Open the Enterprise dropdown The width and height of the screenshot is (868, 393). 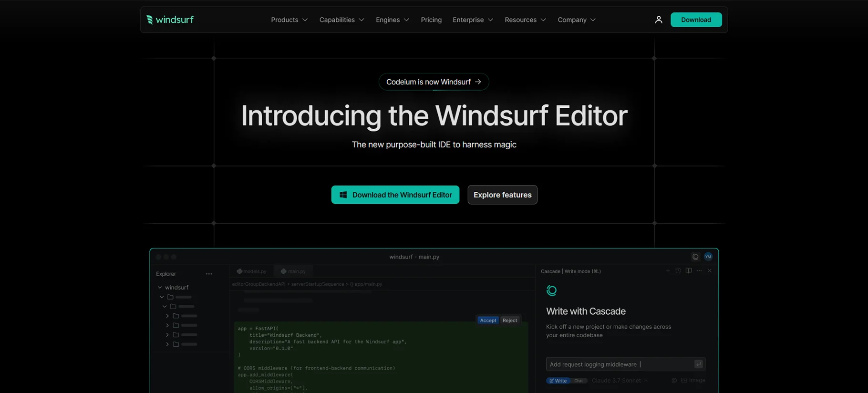coord(473,20)
